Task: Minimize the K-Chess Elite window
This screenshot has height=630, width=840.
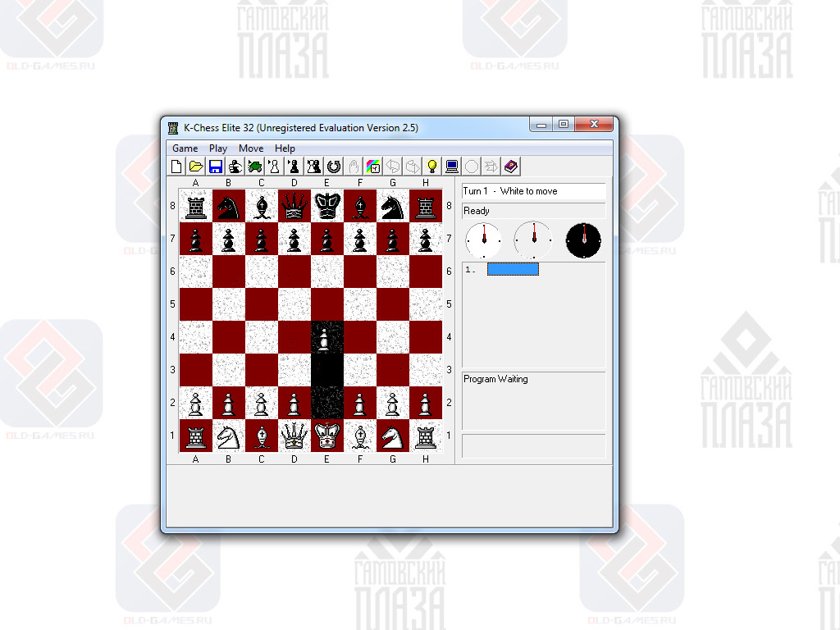Action: 541,125
